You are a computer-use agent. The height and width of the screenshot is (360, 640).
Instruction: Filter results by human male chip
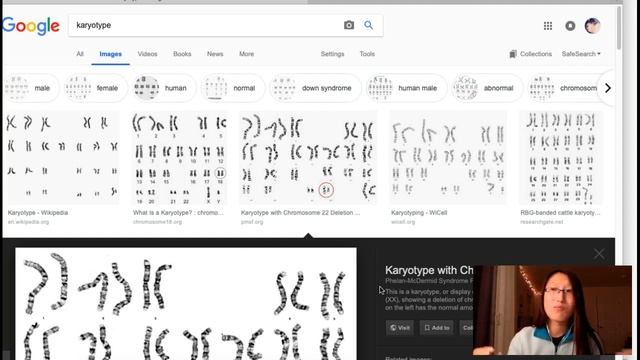(406, 88)
